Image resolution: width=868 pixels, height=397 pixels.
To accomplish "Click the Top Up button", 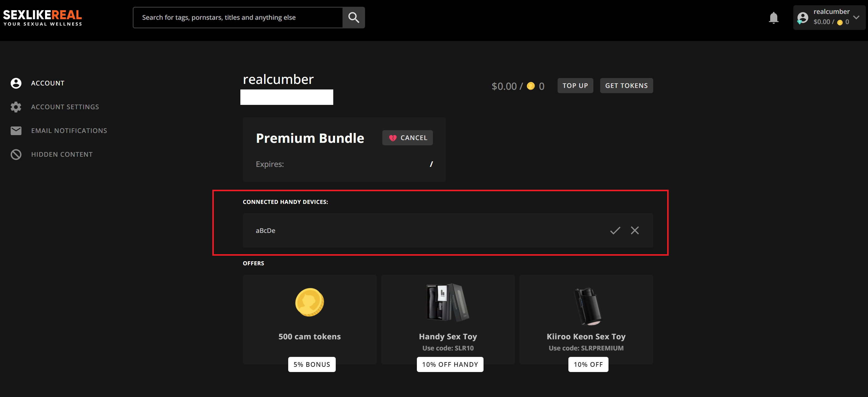I will [x=575, y=85].
